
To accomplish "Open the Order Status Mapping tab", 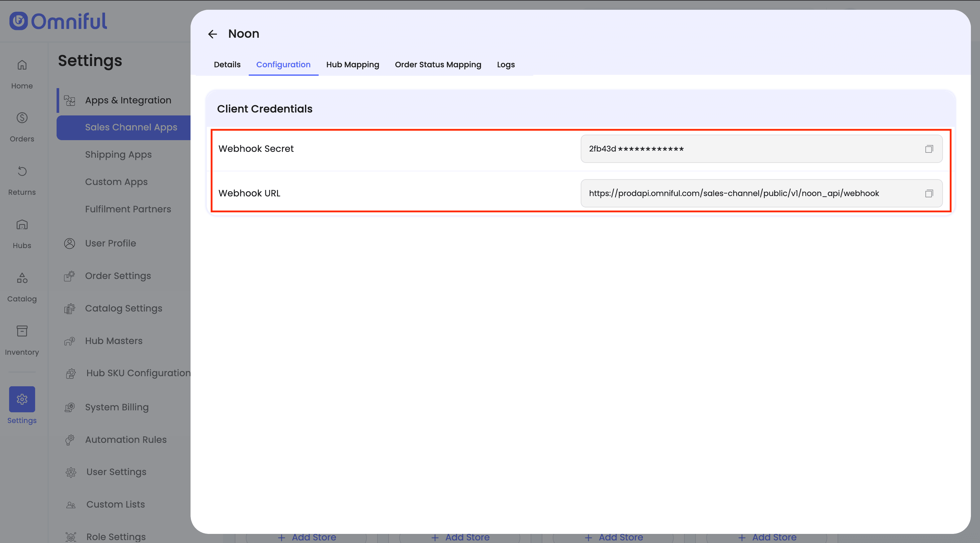I will click(438, 65).
